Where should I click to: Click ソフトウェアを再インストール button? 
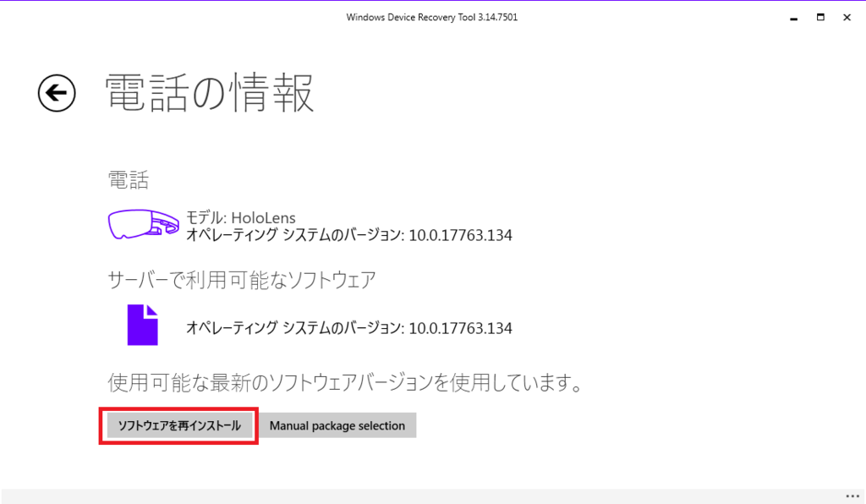pos(179,425)
